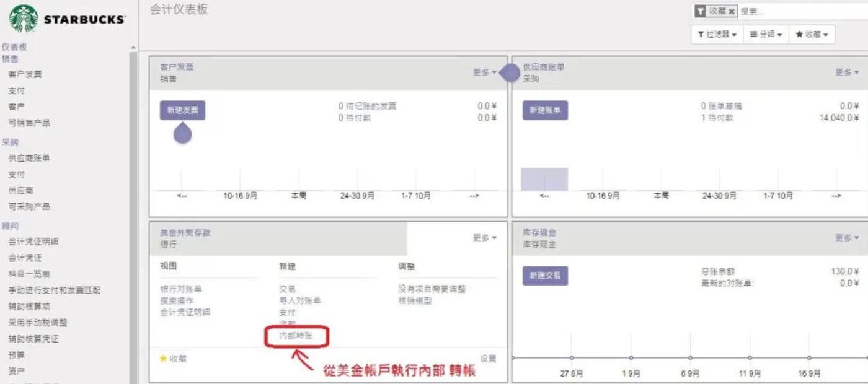Click the tour tip droplet below 新建发票
Screen dimensions: 868x384
182,133
